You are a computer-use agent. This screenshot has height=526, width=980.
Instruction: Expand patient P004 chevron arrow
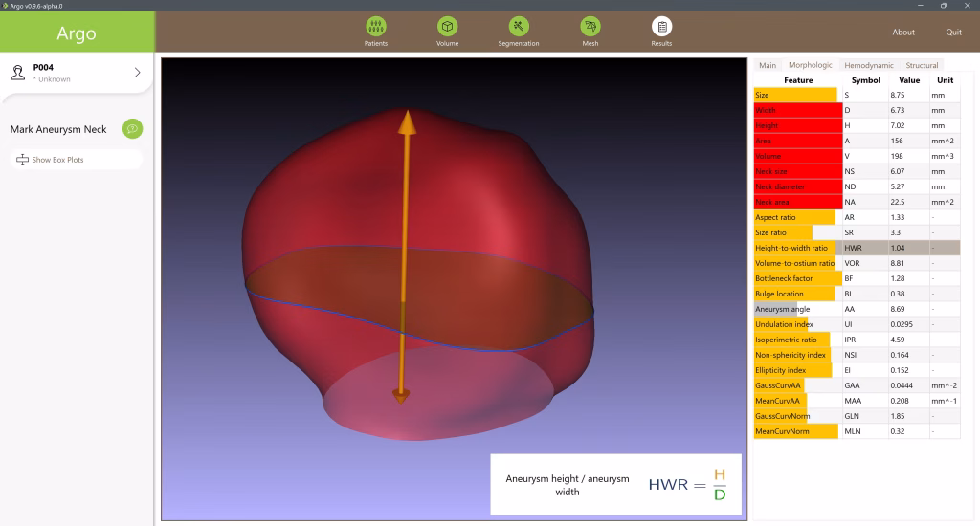coord(137,73)
